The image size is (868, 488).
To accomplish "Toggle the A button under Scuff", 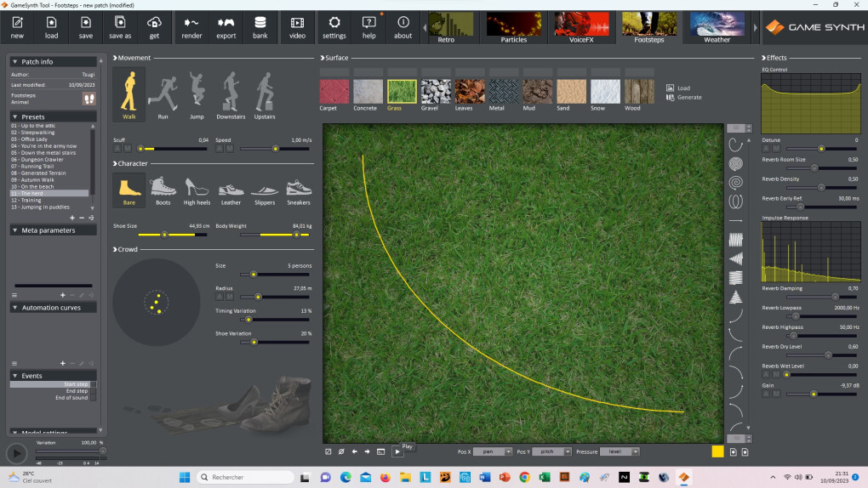I will point(118,149).
